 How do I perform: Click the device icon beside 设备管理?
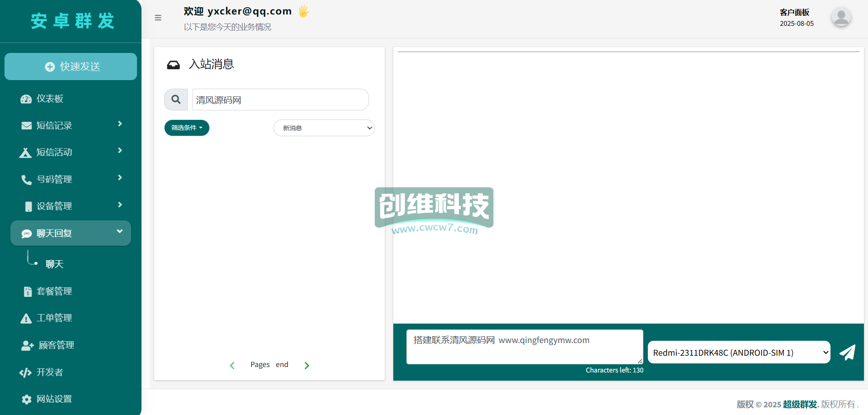click(x=28, y=206)
